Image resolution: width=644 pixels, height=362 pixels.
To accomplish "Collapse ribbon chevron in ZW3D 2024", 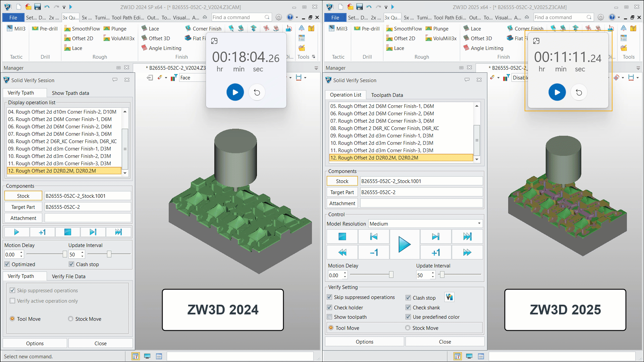I will pyautogui.click(x=205, y=17).
